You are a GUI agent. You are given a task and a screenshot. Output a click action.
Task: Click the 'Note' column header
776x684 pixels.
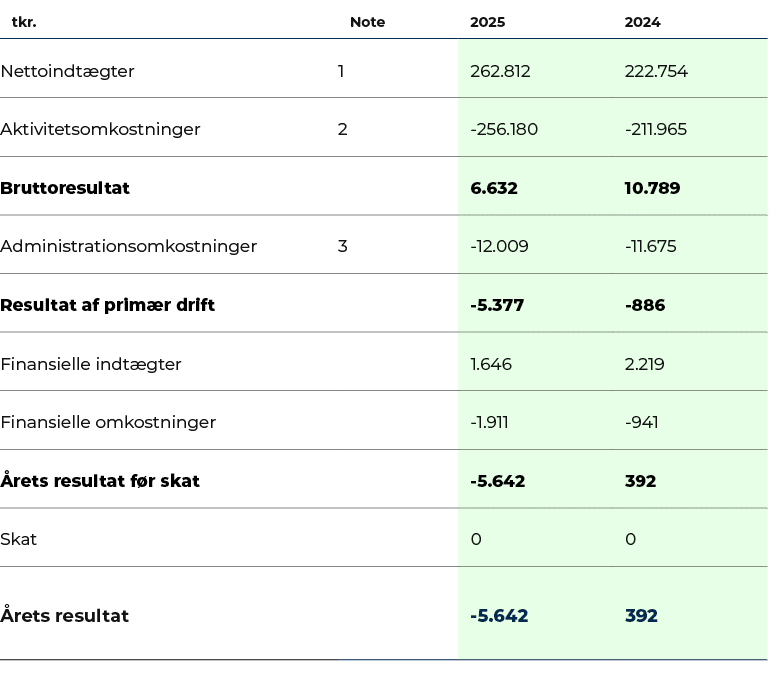[x=367, y=22]
